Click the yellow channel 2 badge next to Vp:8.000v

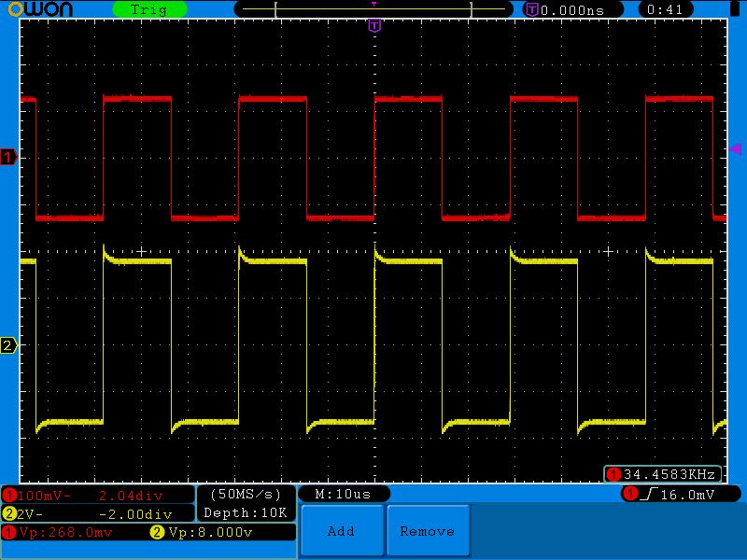click(157, 532)
